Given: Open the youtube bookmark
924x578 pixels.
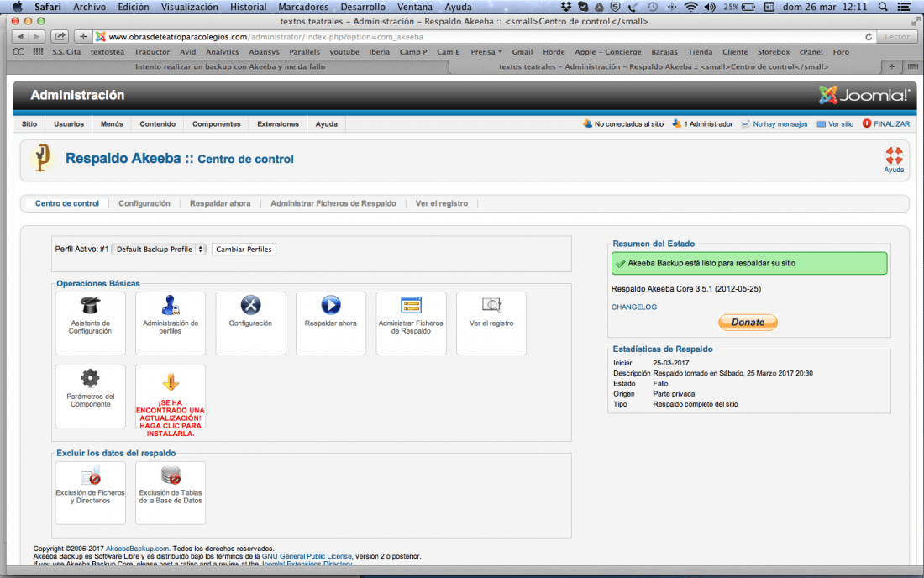Looking at the screenshot, I should [344, 52].
